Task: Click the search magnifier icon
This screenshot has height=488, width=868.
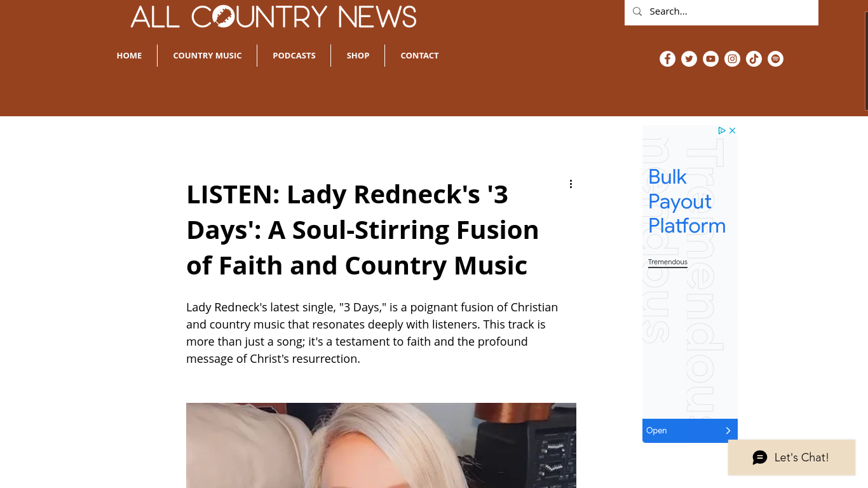Action: point(637,11)
